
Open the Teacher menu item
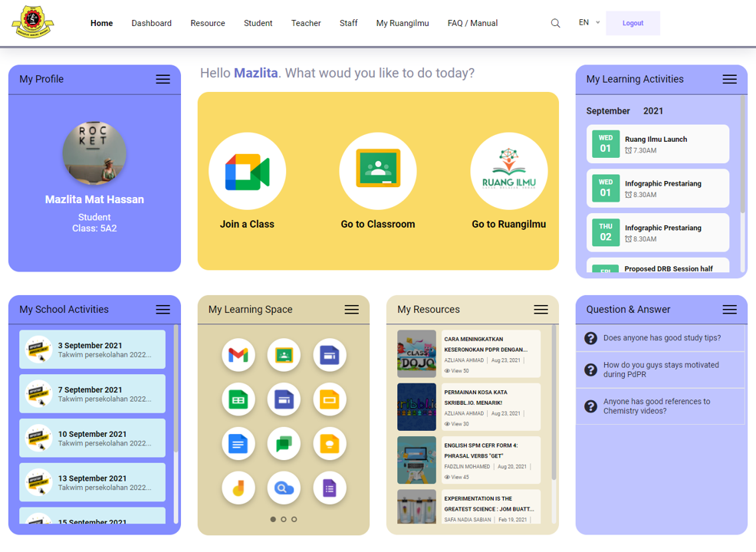[306, 23]
